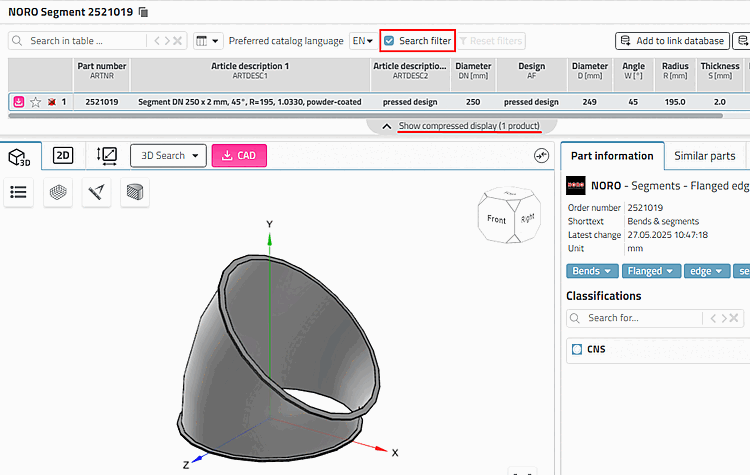Click the Radius R column header
Image resolution: width=750 pixels, height=475 pixels.
coord(675,70)
